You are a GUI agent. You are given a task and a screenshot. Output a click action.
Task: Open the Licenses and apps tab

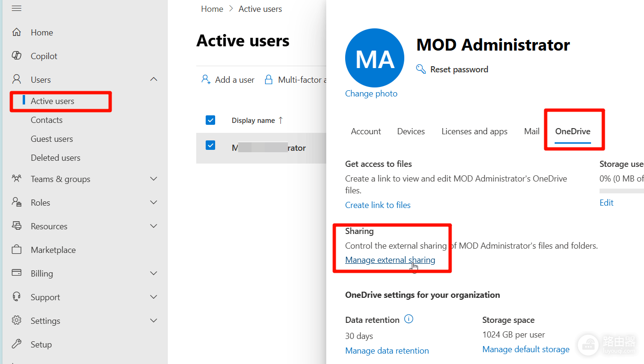pos(474,131)
